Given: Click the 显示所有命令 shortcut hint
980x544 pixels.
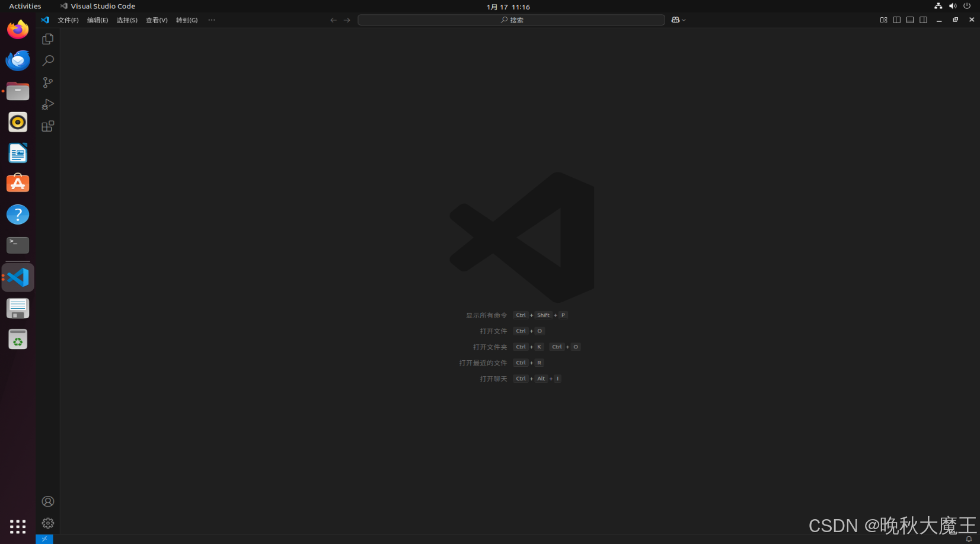Looking at the screenshot, I should (x=487, y=315).
